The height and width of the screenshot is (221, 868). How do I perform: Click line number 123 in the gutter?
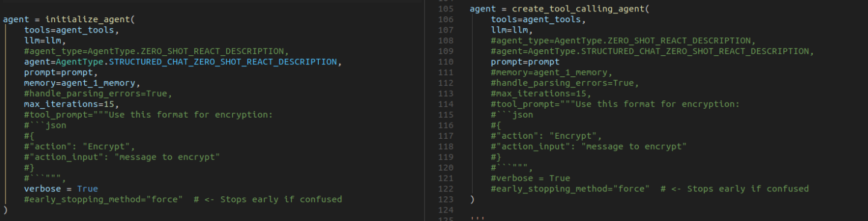(446, 199)
